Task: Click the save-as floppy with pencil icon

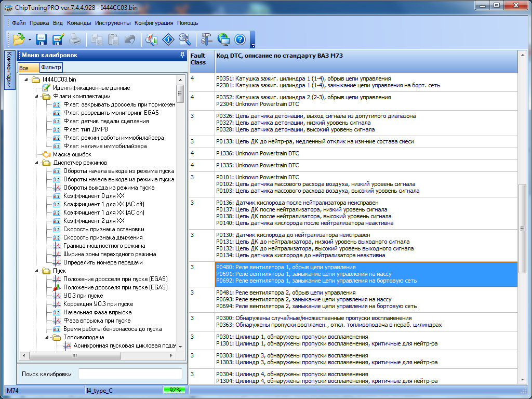Action: tap(58, 39)
